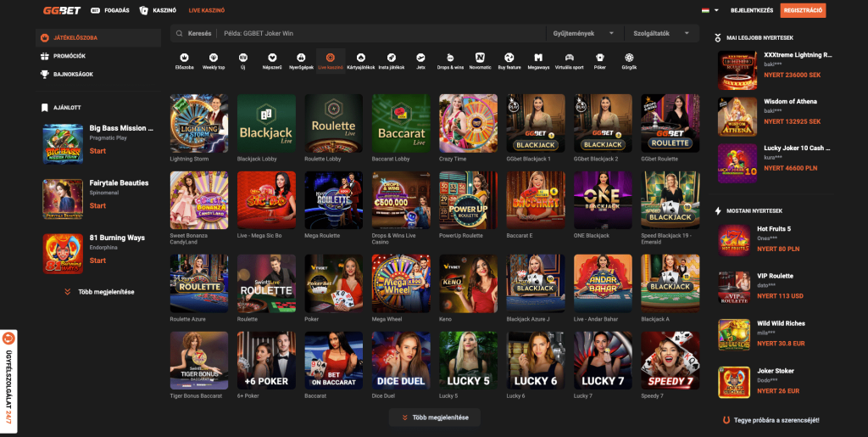
Task: Click the Hungarian flag icon
Action: click(706, 10)
